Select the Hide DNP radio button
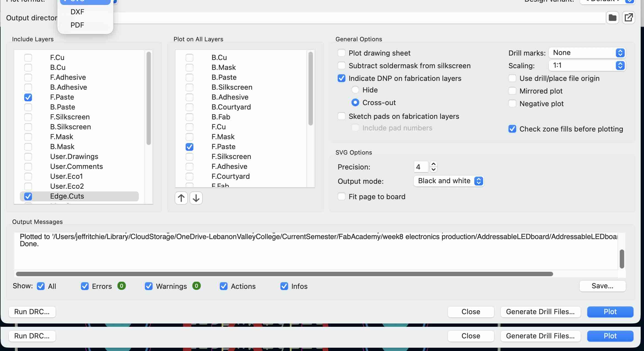The image size is (644, 351). (355, 90)
